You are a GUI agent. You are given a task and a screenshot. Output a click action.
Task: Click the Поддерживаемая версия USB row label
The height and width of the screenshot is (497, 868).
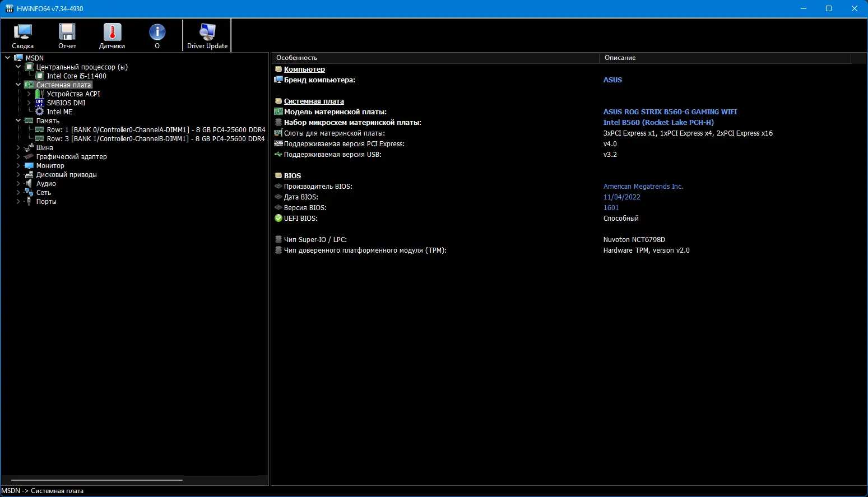[x=332, y=154]
